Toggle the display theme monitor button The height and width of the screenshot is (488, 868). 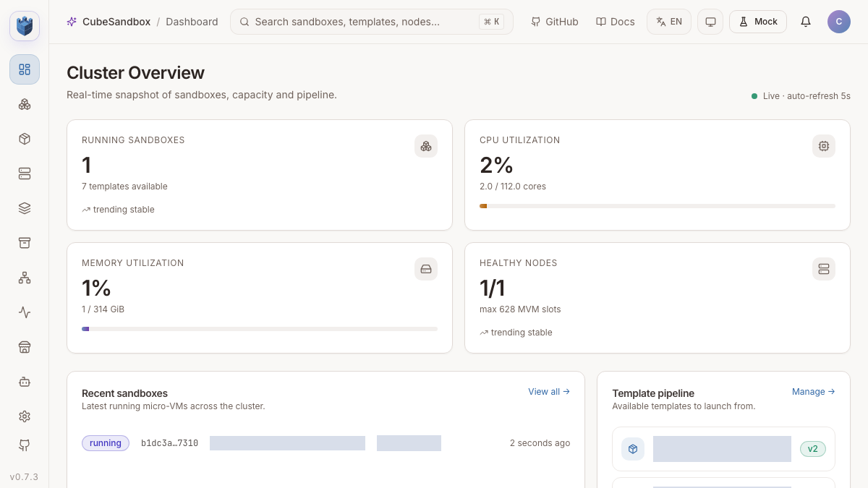click(x=710, y=22)
